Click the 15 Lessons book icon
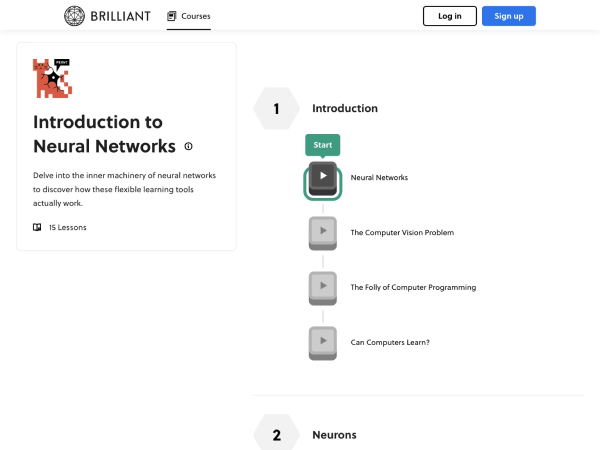Viewport: 600px width, 450px height. [37, 227]
